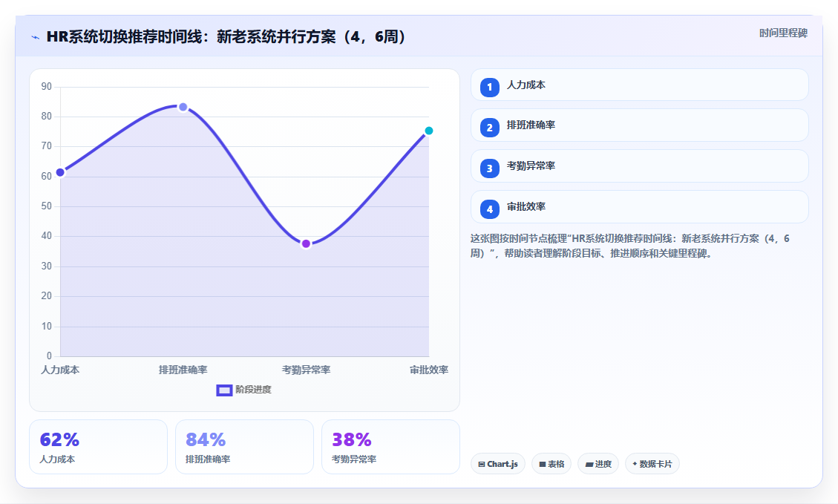Click the number 3 badge for 考勤异常率
This screenshot has height=504, width=838.
pyautogui.click(x=490, y=168)
